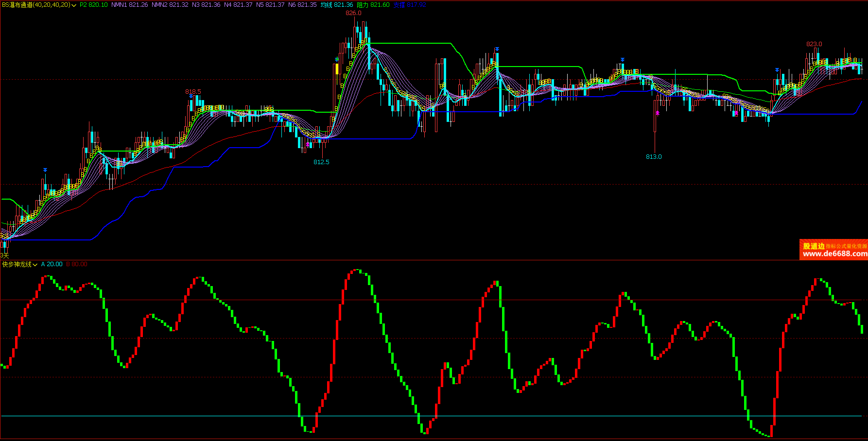The height and width of the screenshot is (441, 868).
Task: Click the BS瀑布通道(40,20,40,20) indicator name
Action: pos(35,5)
